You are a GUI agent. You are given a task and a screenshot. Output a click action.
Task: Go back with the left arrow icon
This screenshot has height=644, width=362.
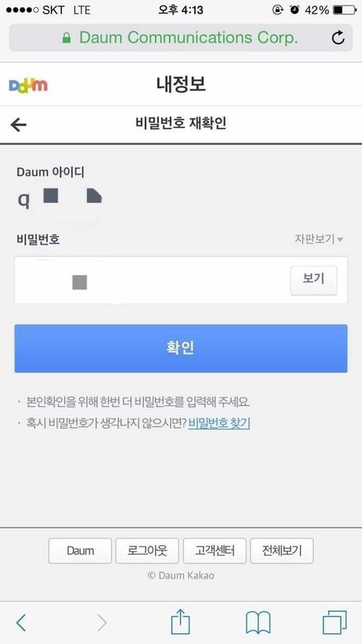click(18, 125)
